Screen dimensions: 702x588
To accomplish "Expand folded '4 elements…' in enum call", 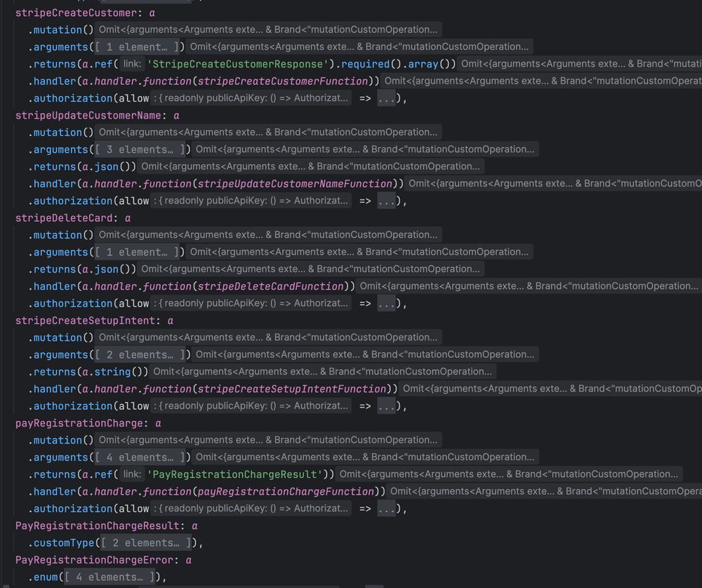I will tap(110, 577).
